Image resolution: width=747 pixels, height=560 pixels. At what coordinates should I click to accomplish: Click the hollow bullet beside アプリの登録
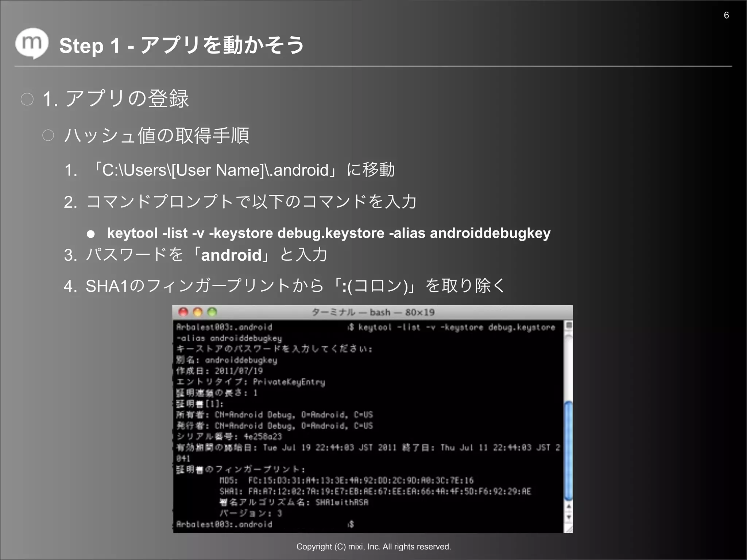[x=27, y=99]
